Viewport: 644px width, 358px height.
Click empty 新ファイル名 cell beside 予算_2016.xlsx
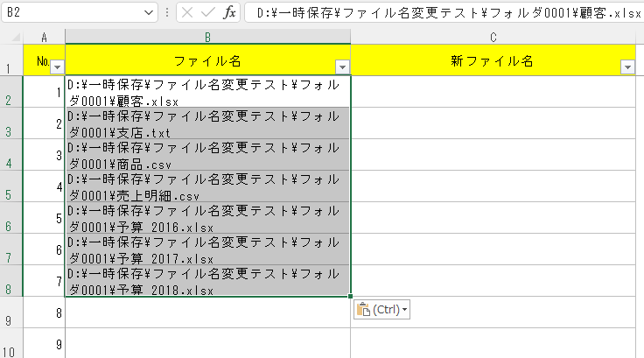(493, 218)
